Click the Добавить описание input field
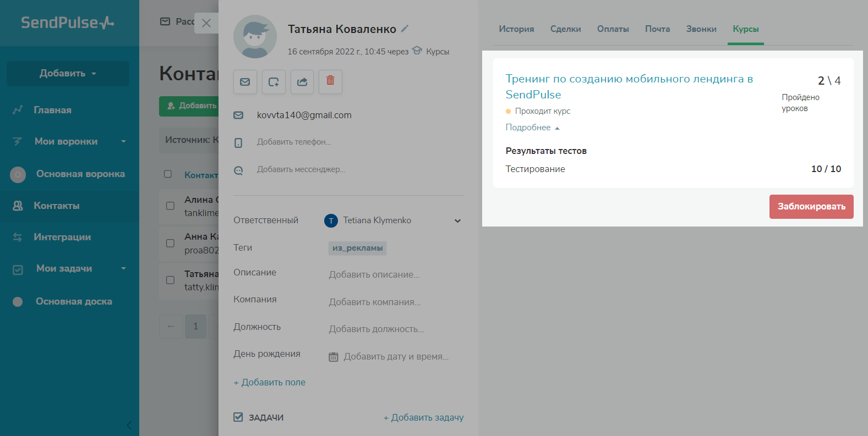This screenshot has height=436, width=868. [x=374, y=275]
